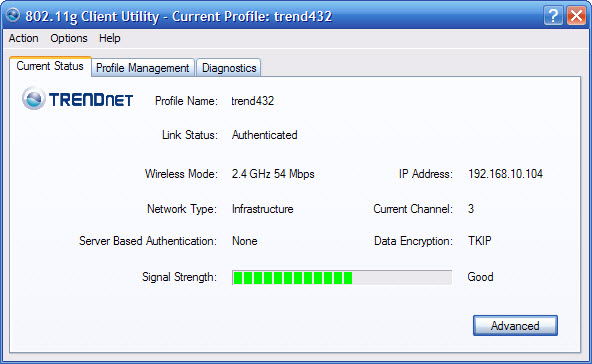This screenshot has width=592, height=364.
Task: Open the Help menu
Action: (x=109, y=38)
